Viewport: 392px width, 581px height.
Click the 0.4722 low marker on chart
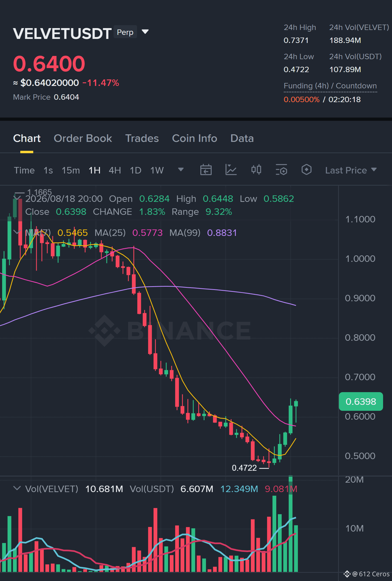pos(244,468)
